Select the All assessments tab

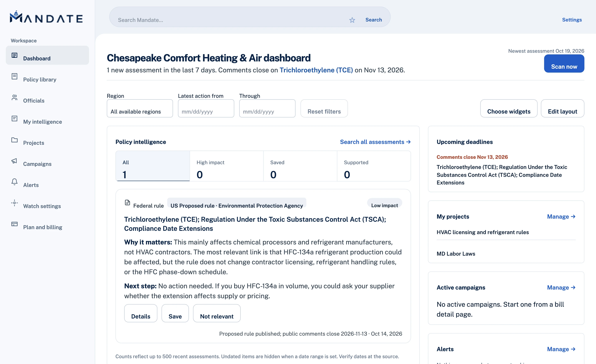tap(153, 166)
